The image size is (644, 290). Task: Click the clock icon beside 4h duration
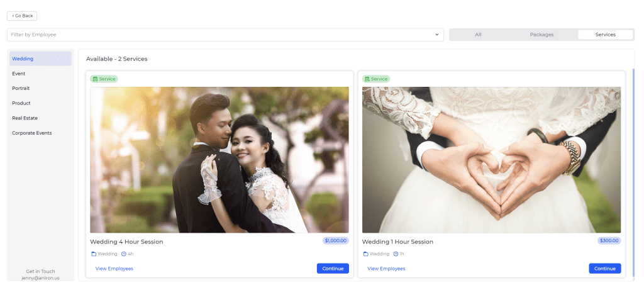point(124,254)
